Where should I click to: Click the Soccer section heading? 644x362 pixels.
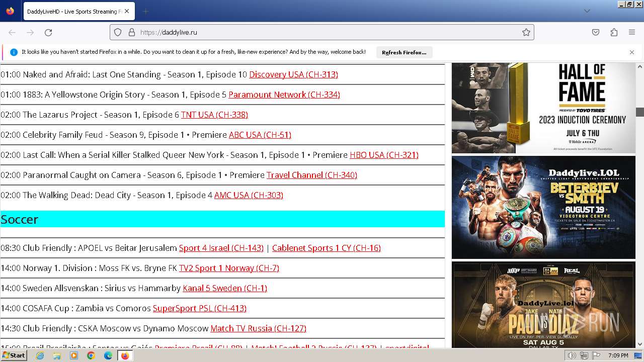click(222, 219)
